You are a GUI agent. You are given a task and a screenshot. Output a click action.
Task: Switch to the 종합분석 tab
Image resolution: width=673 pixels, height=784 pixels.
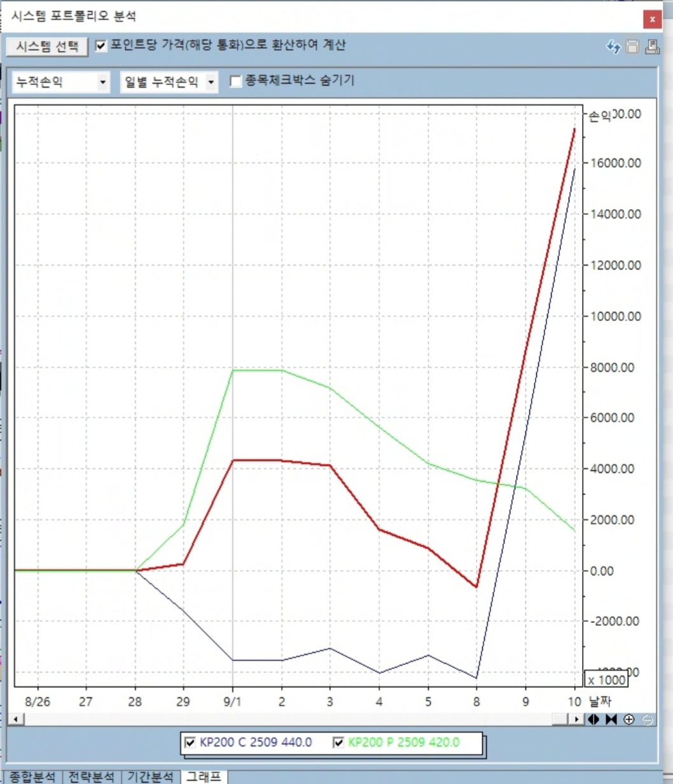point(32,776)
